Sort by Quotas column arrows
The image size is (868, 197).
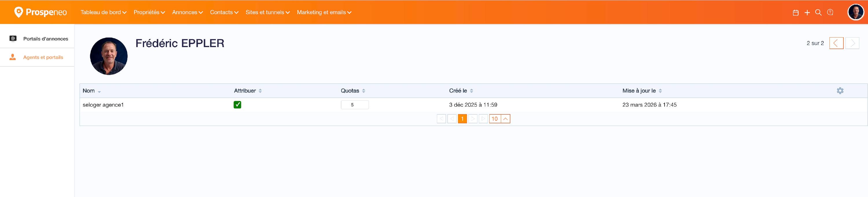[x=364, y=91]
